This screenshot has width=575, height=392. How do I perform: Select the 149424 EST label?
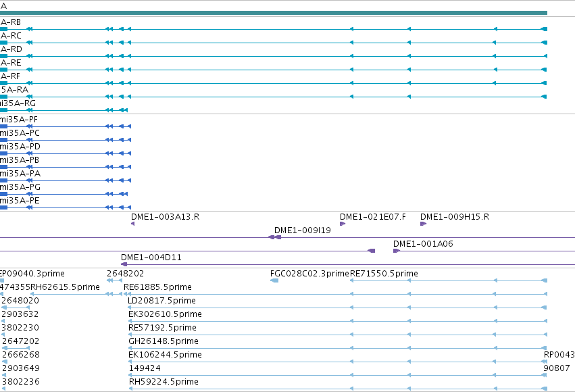145,368
